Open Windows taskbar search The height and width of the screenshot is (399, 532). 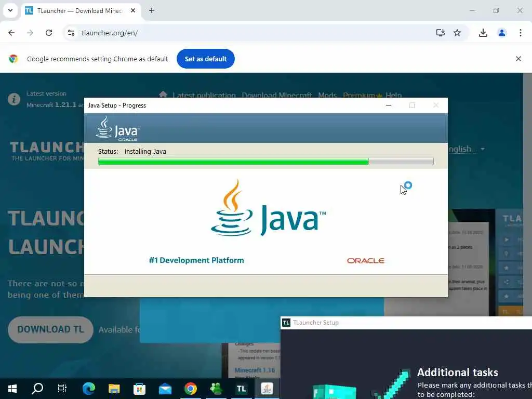(37, 389)
